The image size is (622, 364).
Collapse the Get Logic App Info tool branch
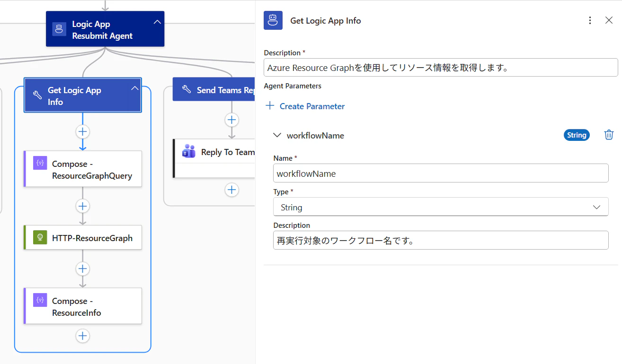coord(135,88)
